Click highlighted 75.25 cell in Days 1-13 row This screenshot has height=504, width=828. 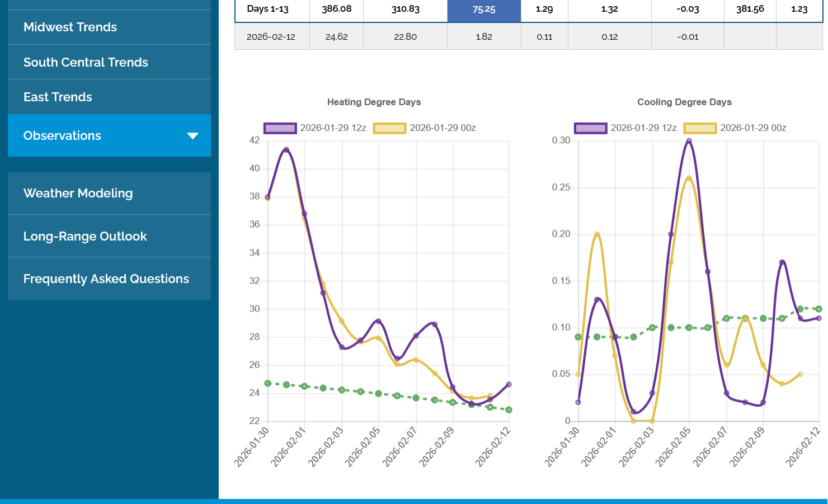tap(484, 10)
